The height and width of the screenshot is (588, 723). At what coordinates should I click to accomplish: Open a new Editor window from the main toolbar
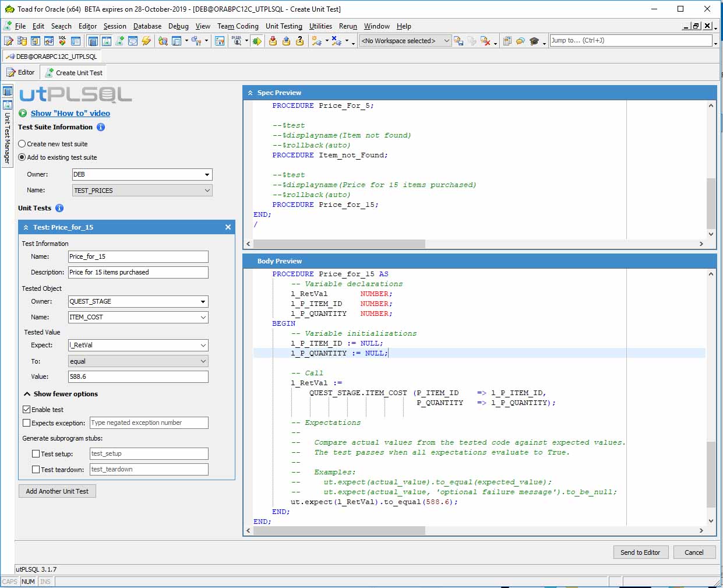pyautogui.click(x=8, y=41)
